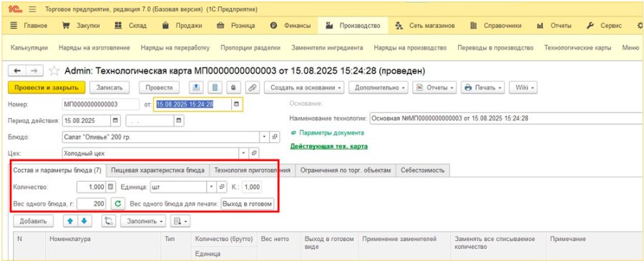Open the Создать на основании dropdown
Viewport: 644px width, 261px height.
click(304, 87)
